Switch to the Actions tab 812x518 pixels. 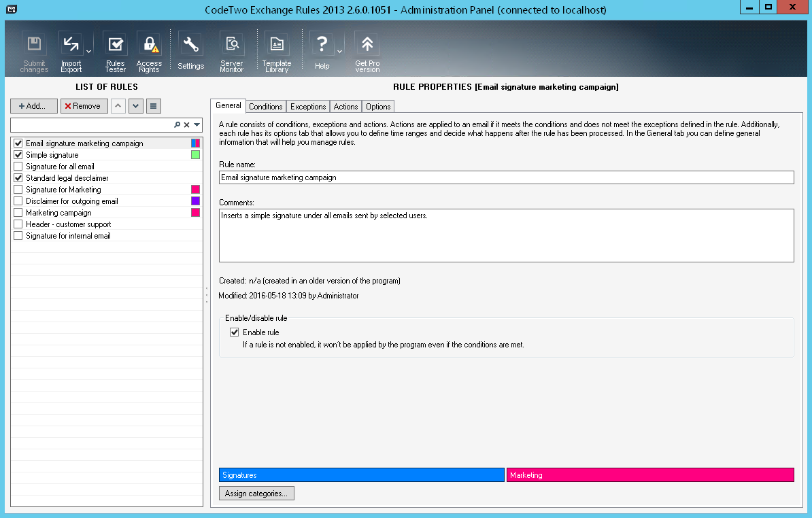tap(345, 107)
